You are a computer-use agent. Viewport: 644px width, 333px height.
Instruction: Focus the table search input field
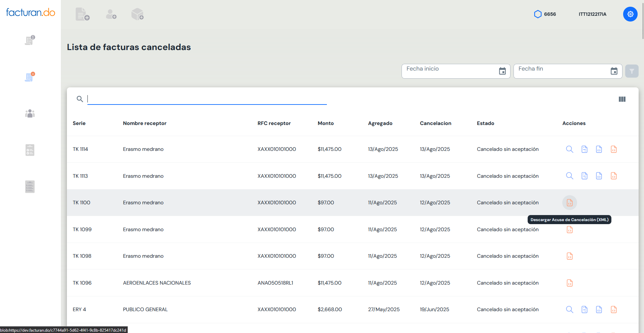(207, 99)
